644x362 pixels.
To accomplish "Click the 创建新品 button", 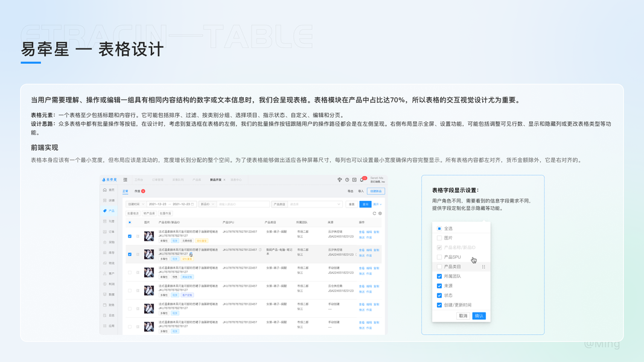I will pyautogui.click(x=376, y=191).
